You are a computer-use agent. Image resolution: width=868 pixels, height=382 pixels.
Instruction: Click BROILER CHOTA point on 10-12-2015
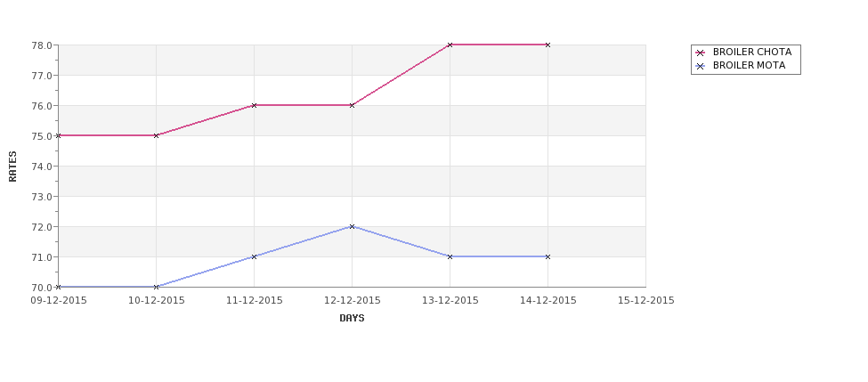tap(156, 135)
